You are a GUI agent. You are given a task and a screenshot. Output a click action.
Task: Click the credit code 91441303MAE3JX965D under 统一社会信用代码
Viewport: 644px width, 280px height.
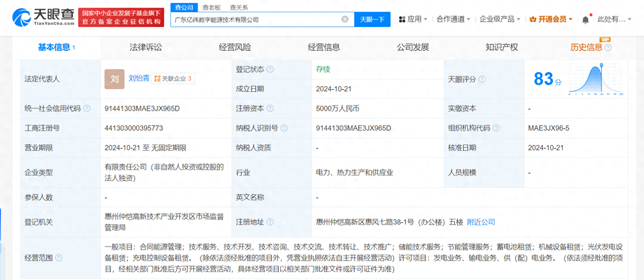[142, 108]
